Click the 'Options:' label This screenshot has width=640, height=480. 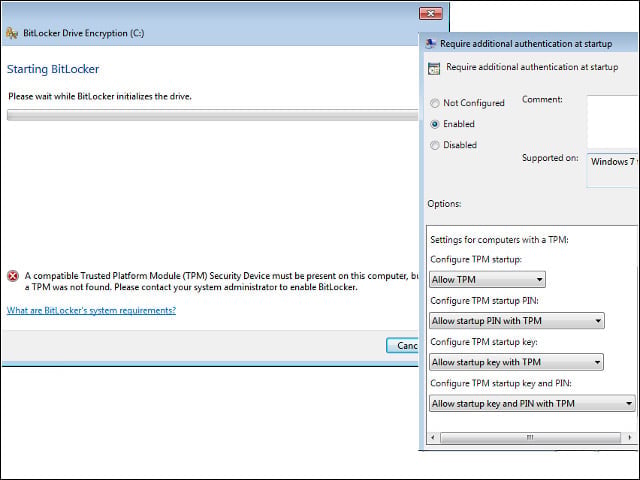coord(444,204)
